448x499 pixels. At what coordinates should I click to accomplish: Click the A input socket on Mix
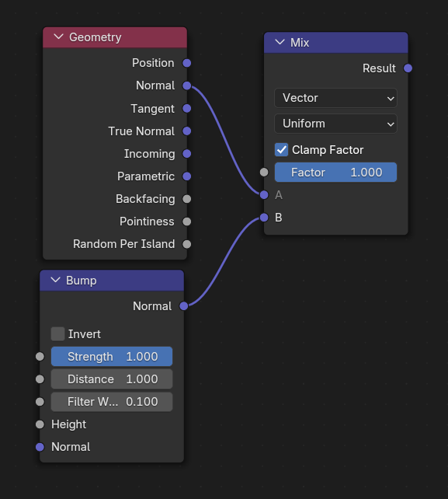point(264,195)
